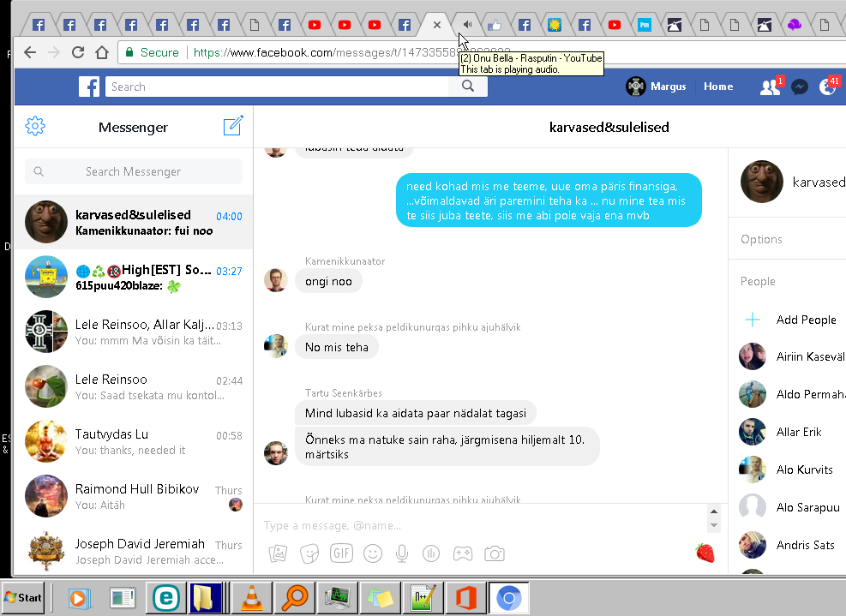This screenshot has width=846, height=616.
Task: Open Windows Media Player quick launch icon
Action: [x=80, y=598]
